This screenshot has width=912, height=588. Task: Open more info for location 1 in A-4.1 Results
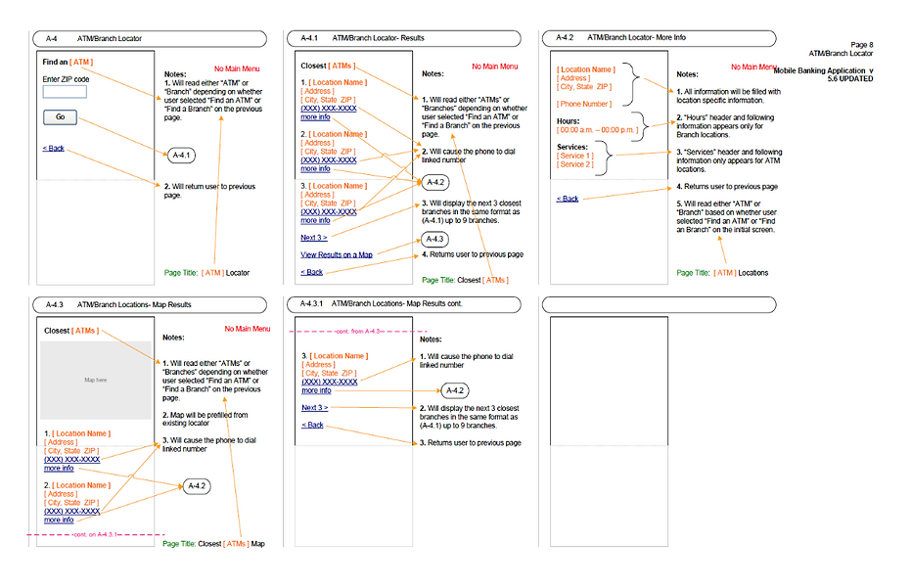tap(315, 116)
